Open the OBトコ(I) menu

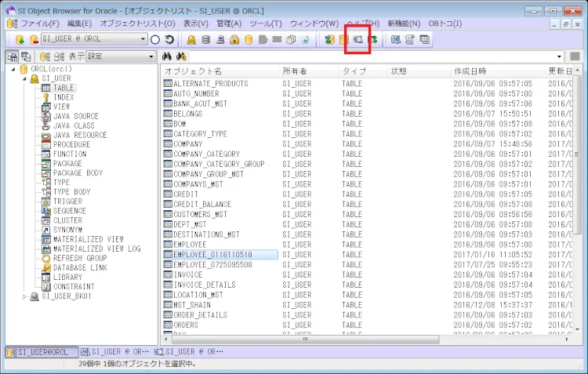445,24
